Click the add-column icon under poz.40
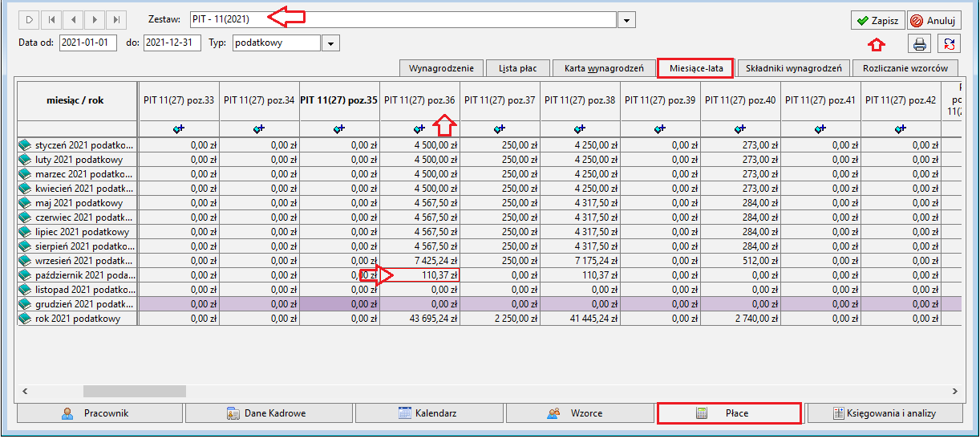This screenshot has height=439, width=980. (x=740, y=128)
